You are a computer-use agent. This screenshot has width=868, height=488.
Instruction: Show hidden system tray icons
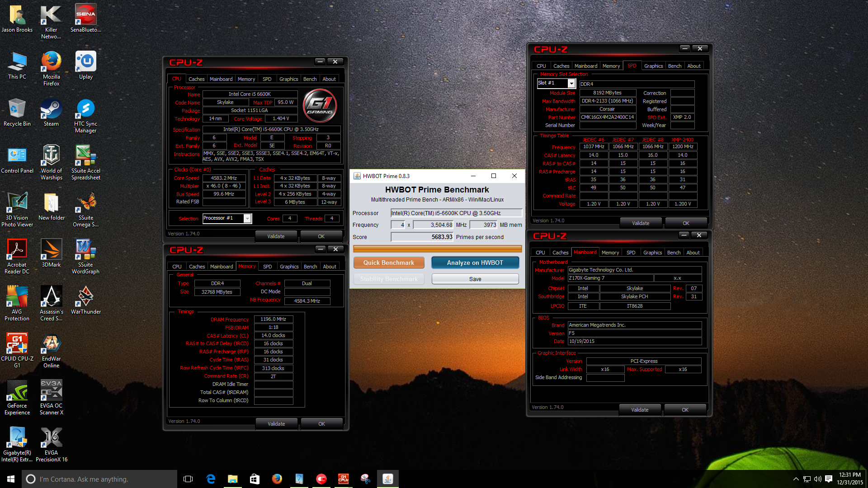coord(796,479)
